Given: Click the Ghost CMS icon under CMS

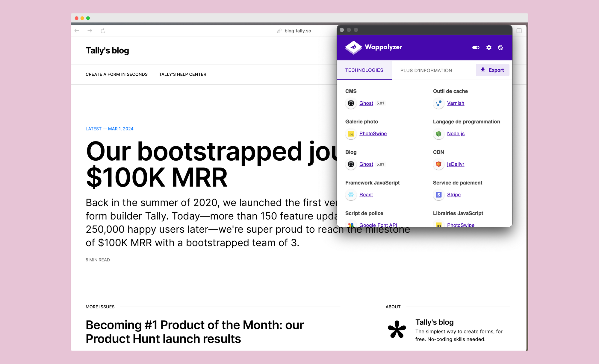Looking at the screenshot, I should [x=350, y=103].
